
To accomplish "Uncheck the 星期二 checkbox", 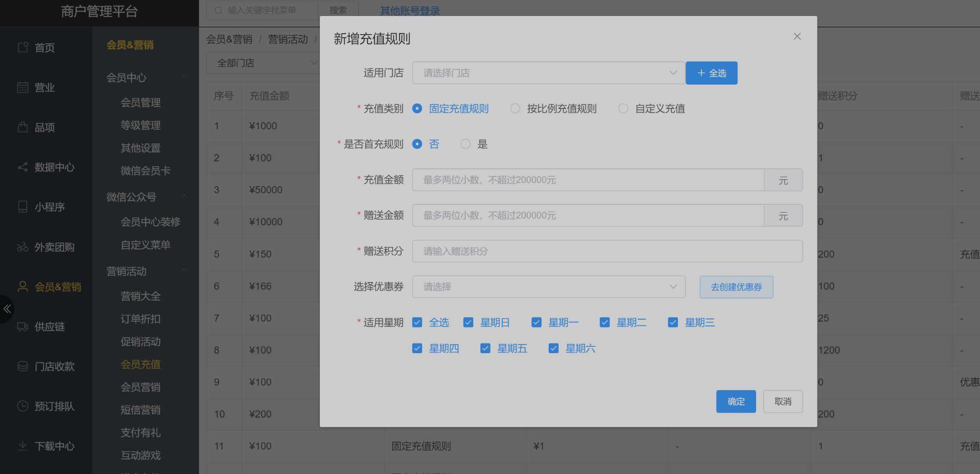I will [605, 322].
